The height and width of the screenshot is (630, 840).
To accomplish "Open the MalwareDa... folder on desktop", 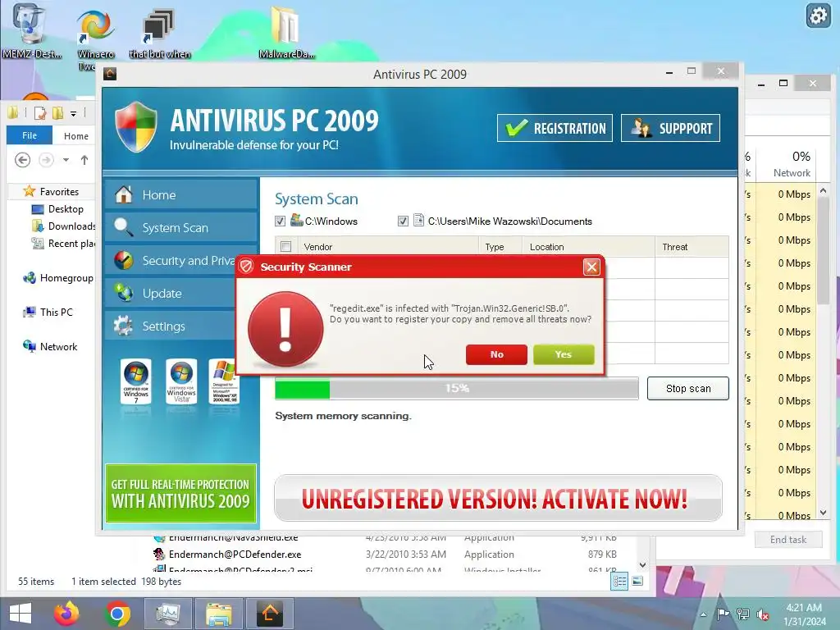I will pos(286,32).
